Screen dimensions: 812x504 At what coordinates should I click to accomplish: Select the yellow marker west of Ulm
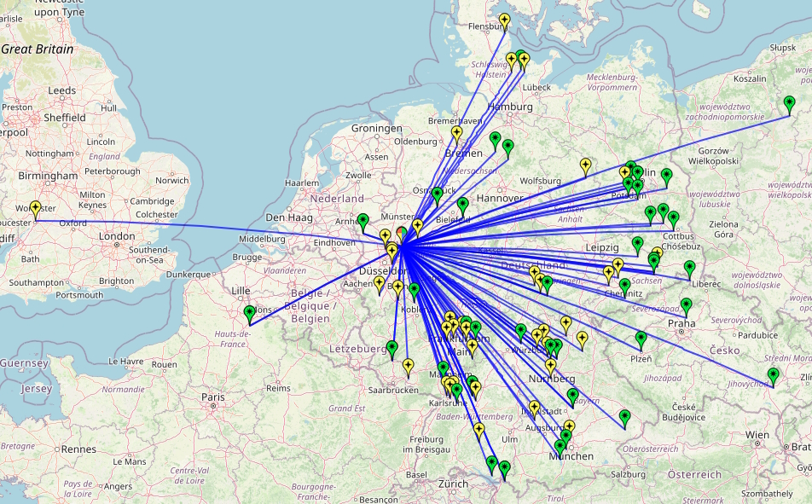pyautogui.click(x=479, y=430)
